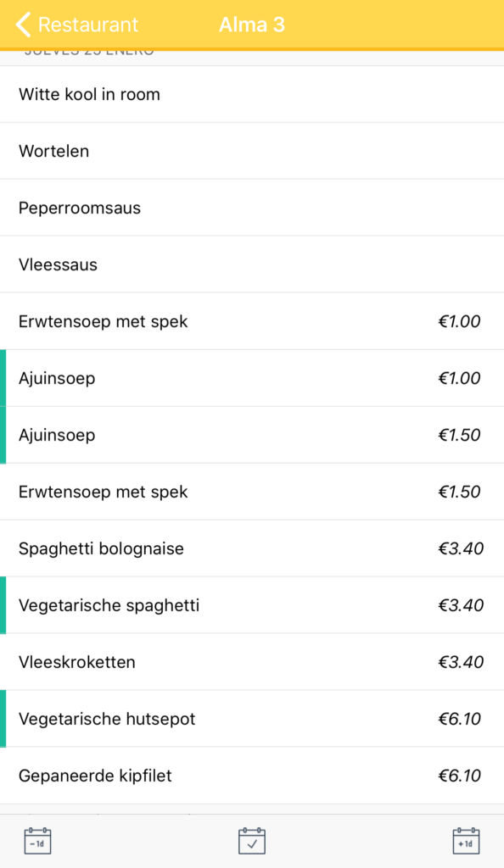The width and height of the screenshot is (504, 868).
Task: Open Vegetarische hutsepot dish
Action: click(x=252, y=719)
